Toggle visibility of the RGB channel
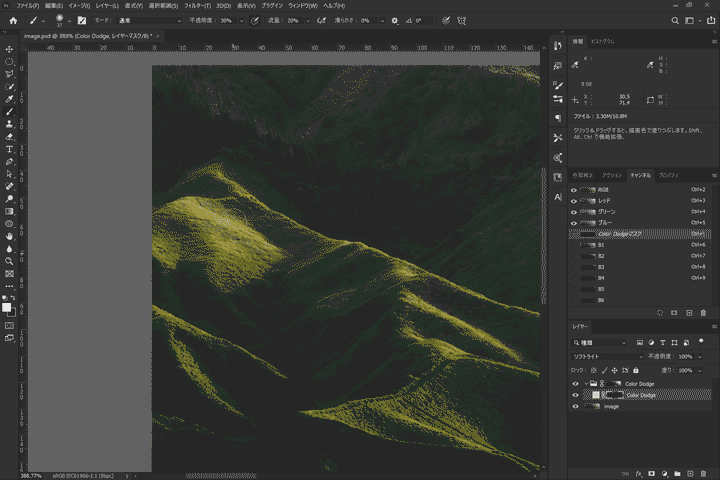 coord(574,189)
